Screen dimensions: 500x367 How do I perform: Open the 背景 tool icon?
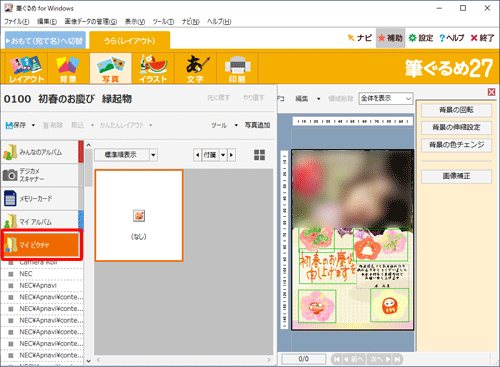pos(68,68)
